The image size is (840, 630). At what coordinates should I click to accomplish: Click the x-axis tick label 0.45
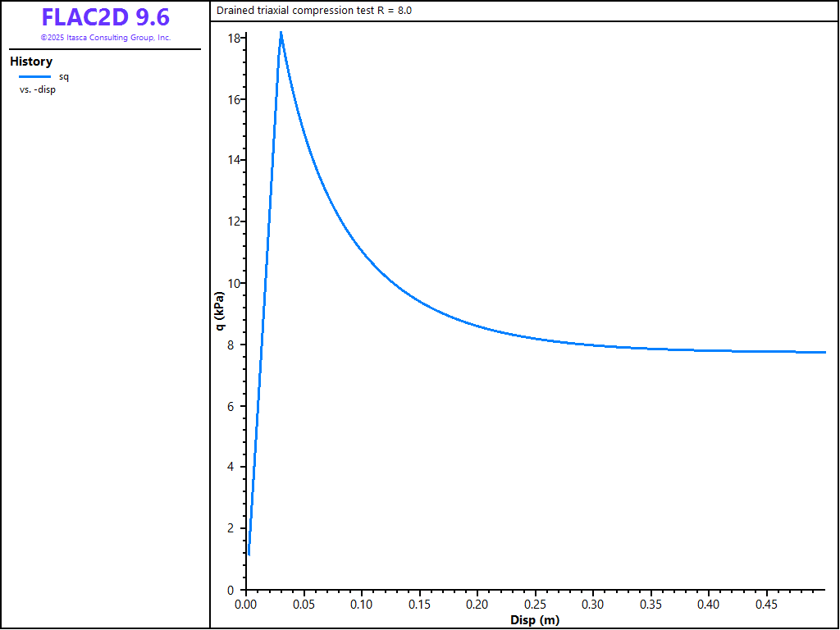(767, 605)
